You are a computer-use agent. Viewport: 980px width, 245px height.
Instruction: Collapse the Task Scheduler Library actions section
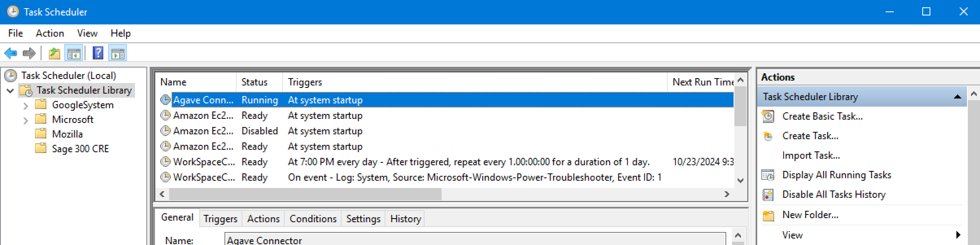[957, 97]
